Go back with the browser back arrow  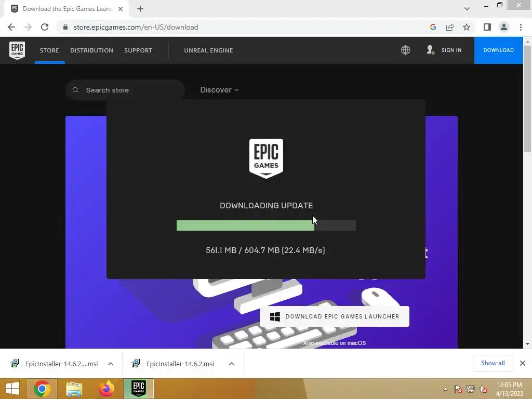11,27
